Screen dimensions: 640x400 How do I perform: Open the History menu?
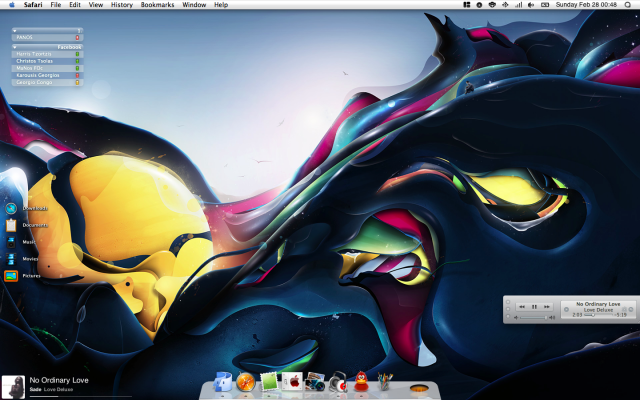coord(122,5)
